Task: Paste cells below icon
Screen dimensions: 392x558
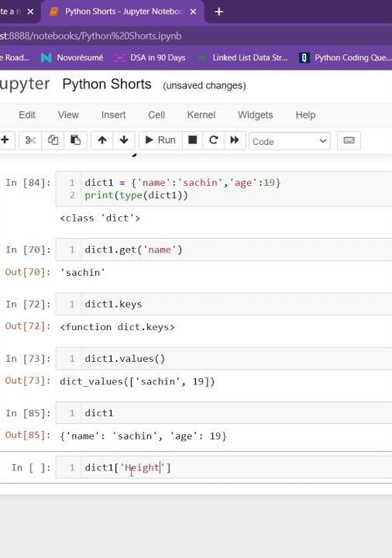Action: click(75, 140)
